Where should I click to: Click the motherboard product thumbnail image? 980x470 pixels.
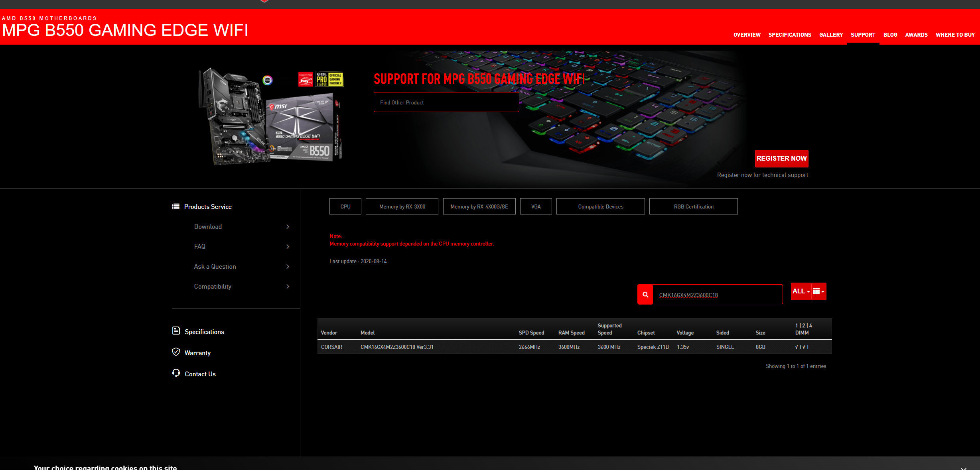pos(271,116)
